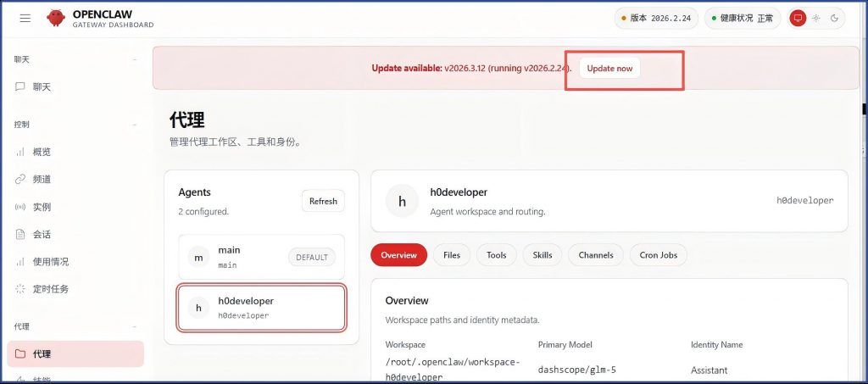Open 聊天 chat in the sidebar

coord(42,86)
